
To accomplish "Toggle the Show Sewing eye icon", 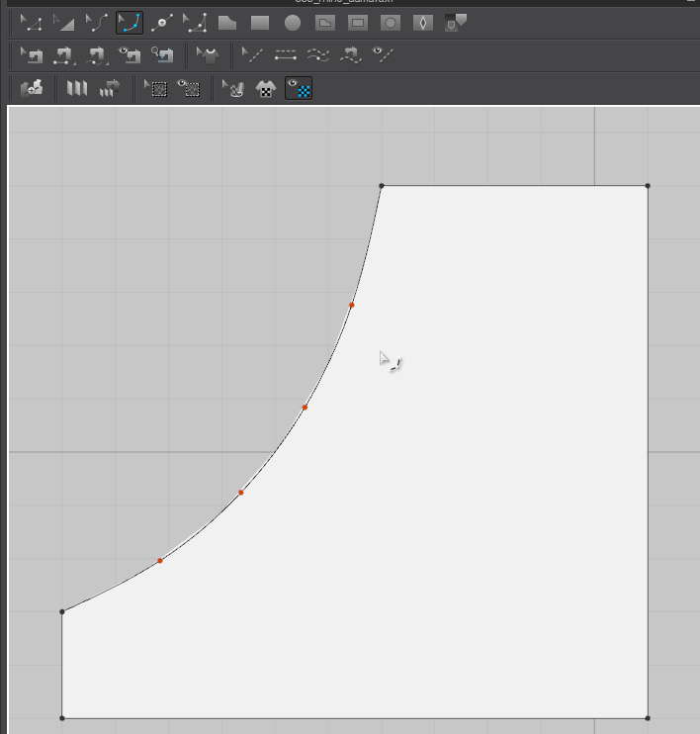I will click(x=130, y=55).
